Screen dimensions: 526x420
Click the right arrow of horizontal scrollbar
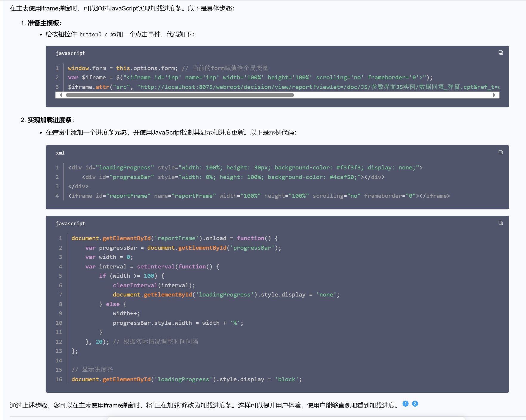494,95
